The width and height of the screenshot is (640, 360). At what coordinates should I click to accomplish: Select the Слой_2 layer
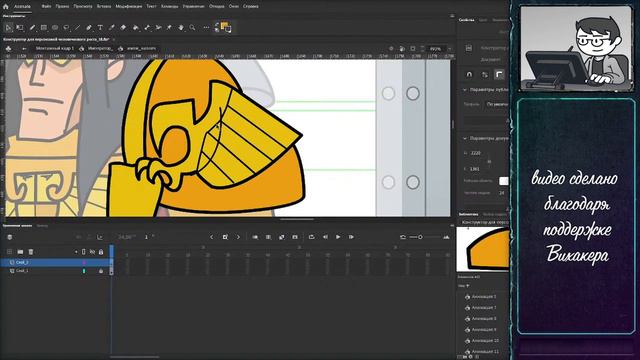pyautogui.click(x=56, y=262)
